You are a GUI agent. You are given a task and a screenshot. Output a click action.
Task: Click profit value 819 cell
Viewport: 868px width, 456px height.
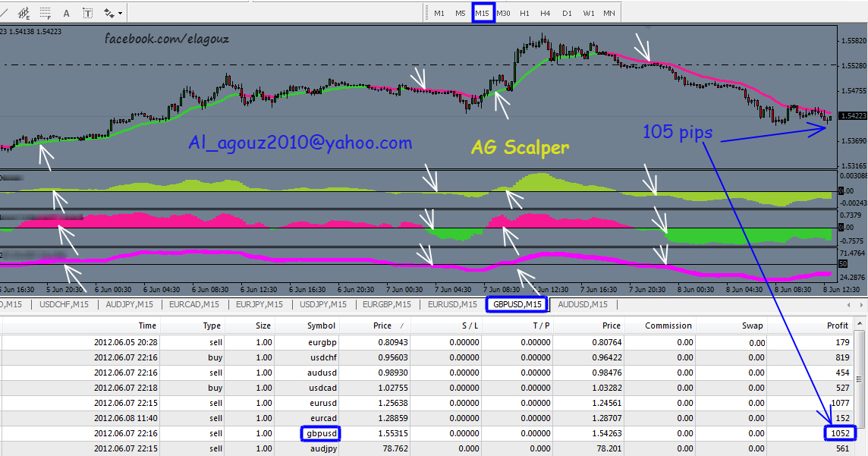842,357
